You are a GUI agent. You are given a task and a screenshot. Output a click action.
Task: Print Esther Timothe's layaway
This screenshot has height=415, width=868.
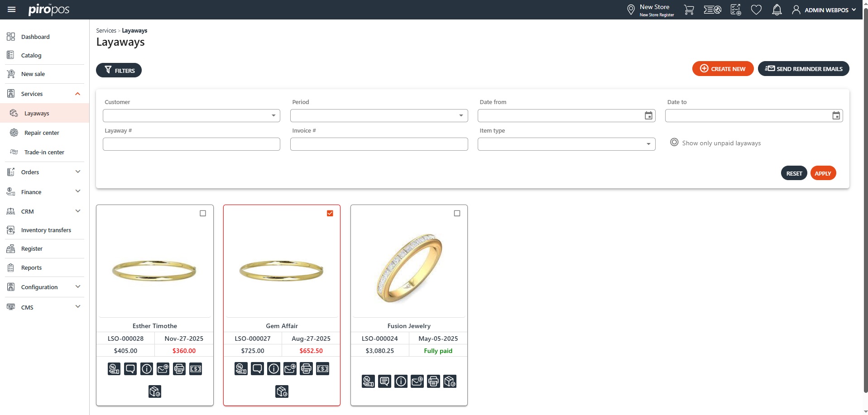pos(179,369)
